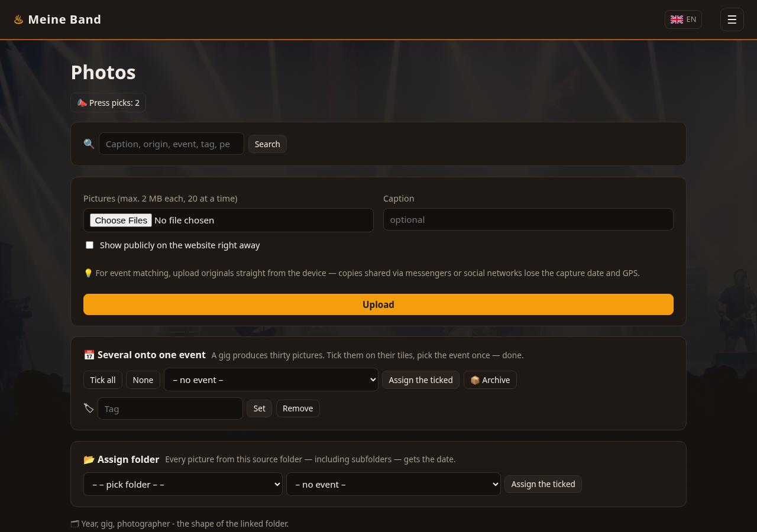Open the hamburger menu in the header
757x532 pixels.
(x=732, y=20)
